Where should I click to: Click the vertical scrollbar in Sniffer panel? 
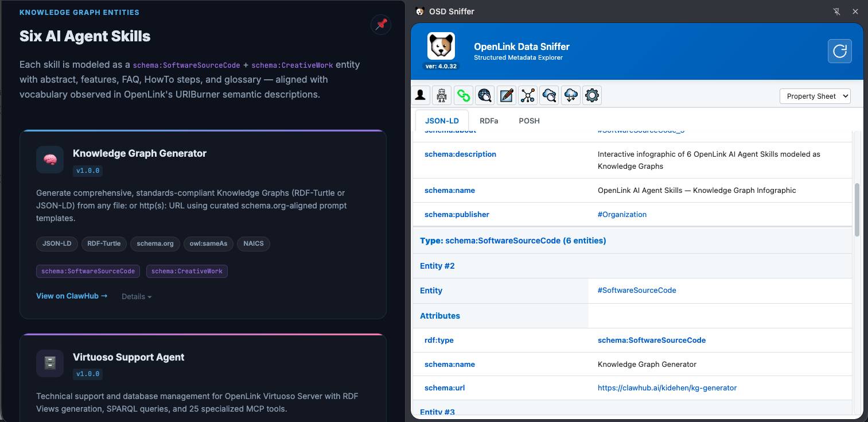point(857,210)
